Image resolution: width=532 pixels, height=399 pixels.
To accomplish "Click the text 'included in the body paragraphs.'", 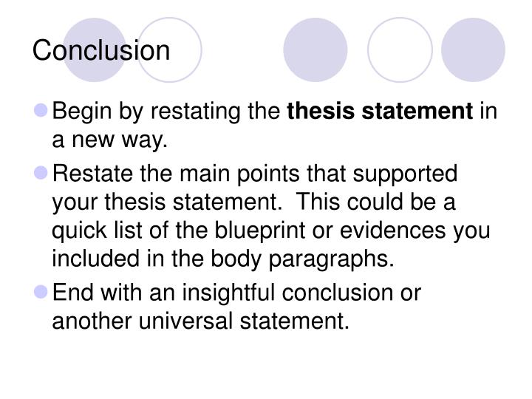I will (x=223, y=259).
